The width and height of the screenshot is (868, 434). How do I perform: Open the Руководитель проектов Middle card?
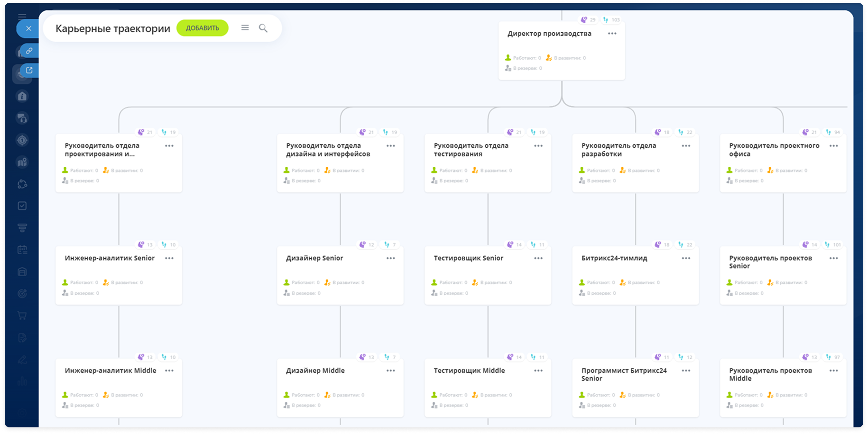point(783,388)
